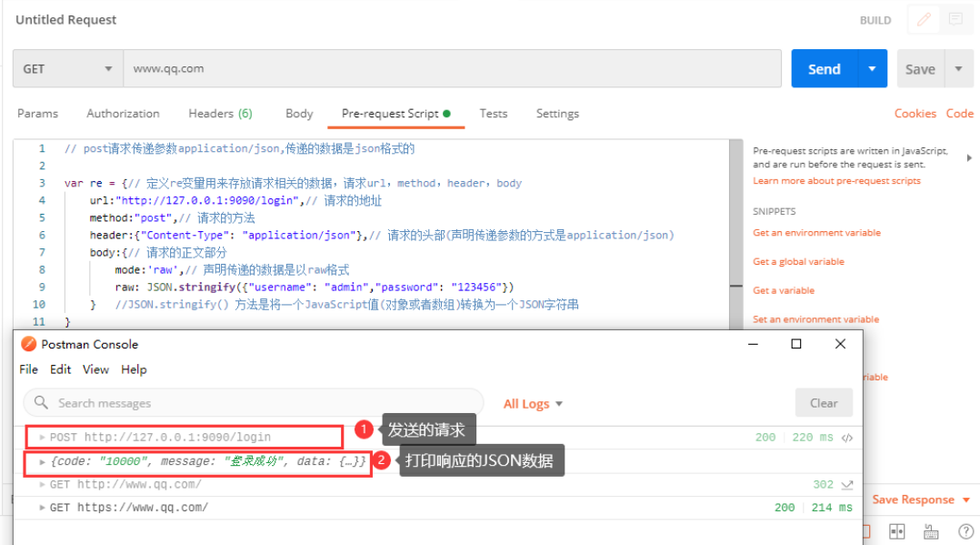Open the View menu in Postman Console
The height and width of the screenshot is (545, 980).
[x=95, y=369]
